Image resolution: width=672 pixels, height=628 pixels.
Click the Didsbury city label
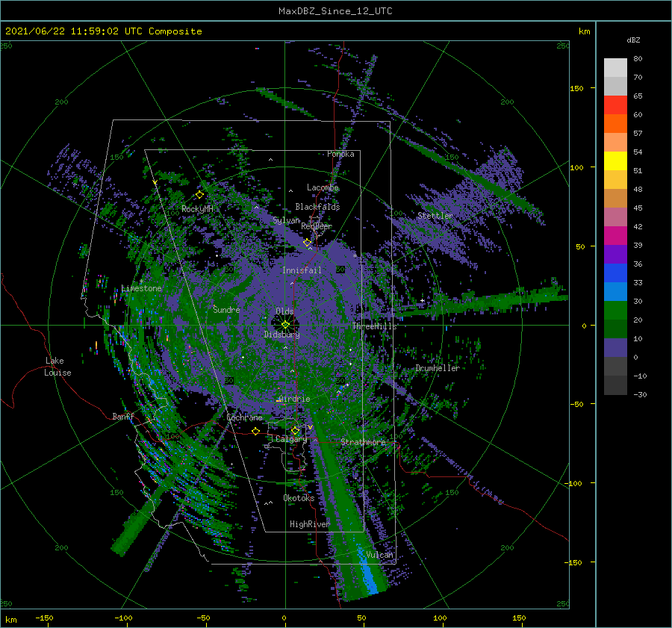point(281,335)
